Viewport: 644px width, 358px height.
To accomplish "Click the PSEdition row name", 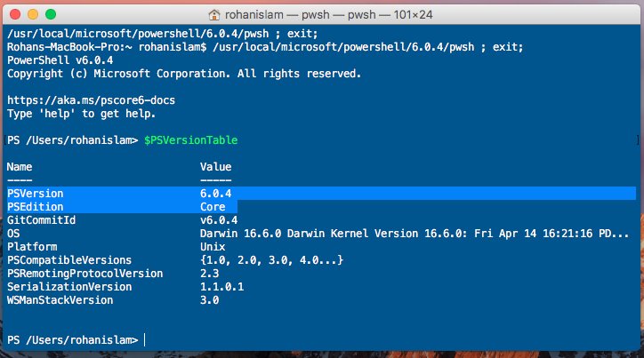I will pyautogui.click(x=36, y=207).
